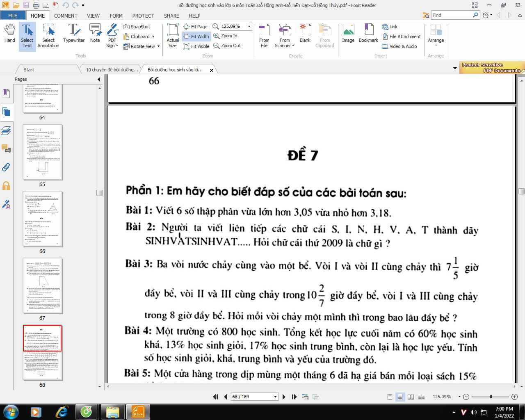Image resolution: width=525 pixels, height=420 pixels.
Task: Close the current document tab
Action: [212, 70]
